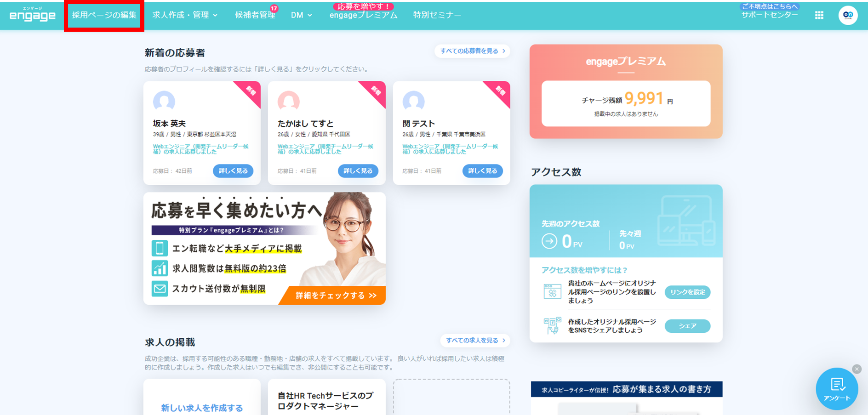Click 坂本 英夫's applied job link
This screenshot has height=415, width=868.
[201, 149]
